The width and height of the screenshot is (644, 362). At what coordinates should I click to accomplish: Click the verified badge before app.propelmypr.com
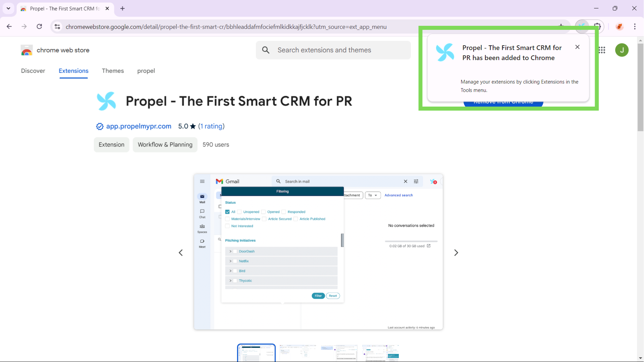tap(100, 126)
